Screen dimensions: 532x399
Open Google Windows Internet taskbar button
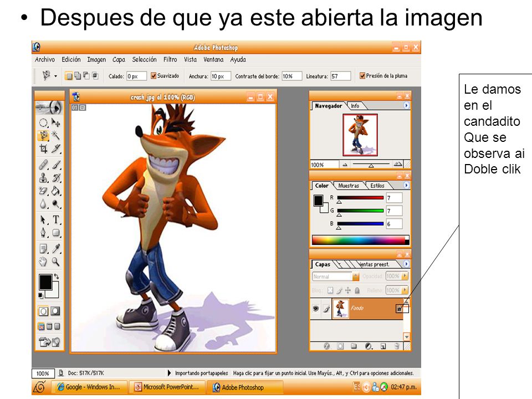point(89,387)
